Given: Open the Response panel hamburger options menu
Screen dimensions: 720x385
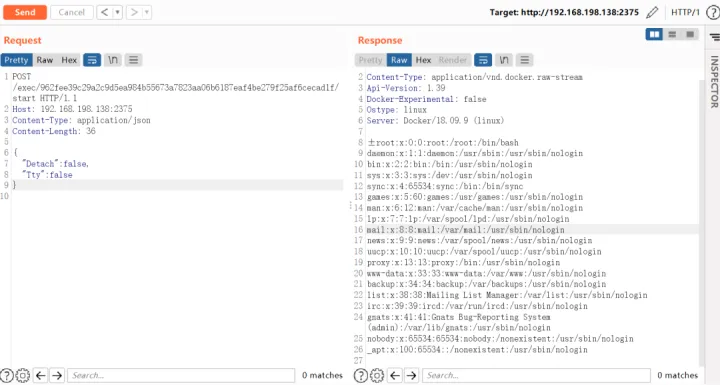Looking at the screenshot, I should pos(524,60).
